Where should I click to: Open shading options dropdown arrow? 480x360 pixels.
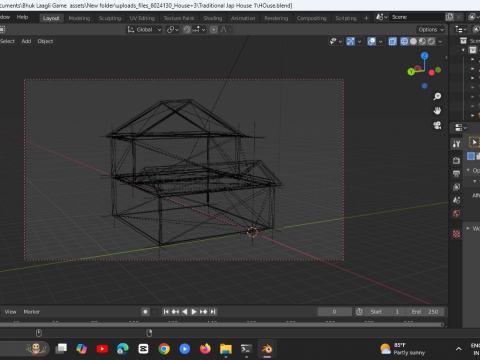pyautogui.click(x=440, y=41)
